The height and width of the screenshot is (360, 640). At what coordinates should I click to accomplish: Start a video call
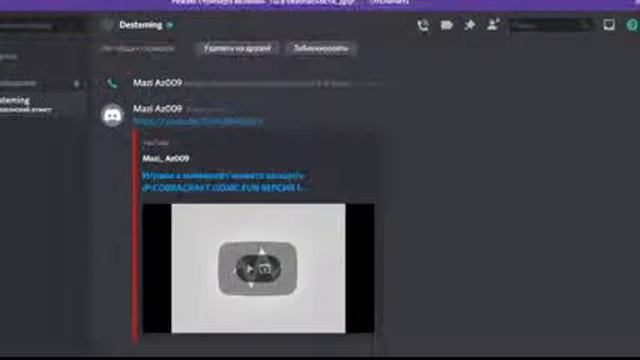[x=447, y=25]
